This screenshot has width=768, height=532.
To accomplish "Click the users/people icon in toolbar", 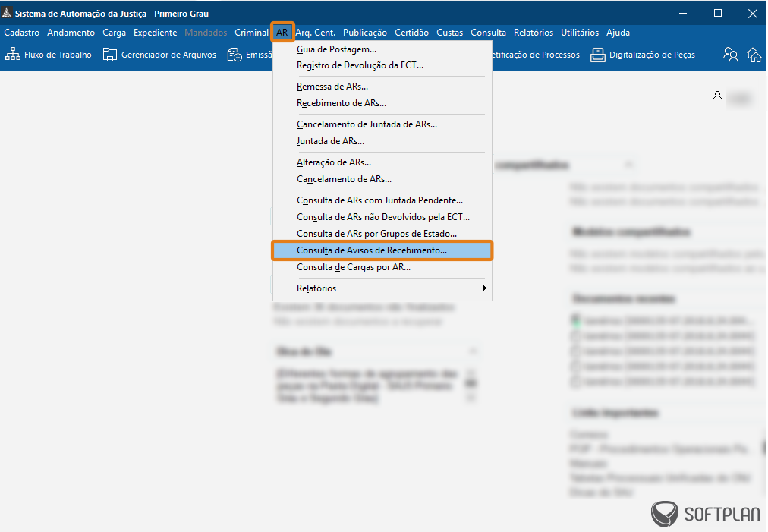I will [x=730, y=55].
